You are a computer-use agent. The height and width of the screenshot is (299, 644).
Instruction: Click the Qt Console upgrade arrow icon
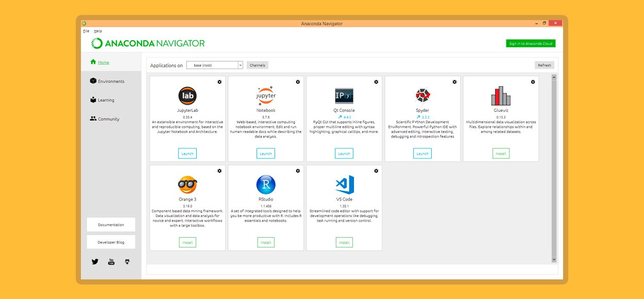tap(340, 117)
